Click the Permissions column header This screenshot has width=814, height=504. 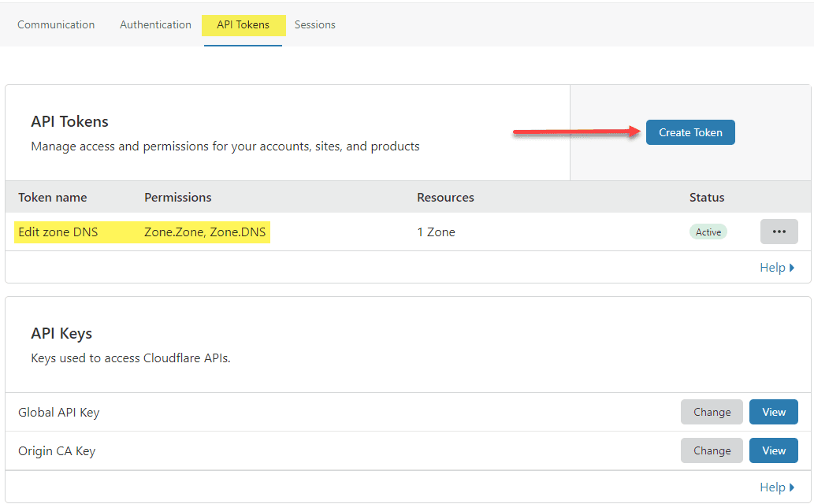178,198
